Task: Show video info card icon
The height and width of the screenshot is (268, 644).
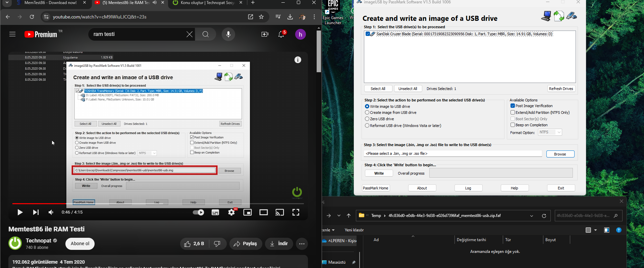Action: coord(298,60)
